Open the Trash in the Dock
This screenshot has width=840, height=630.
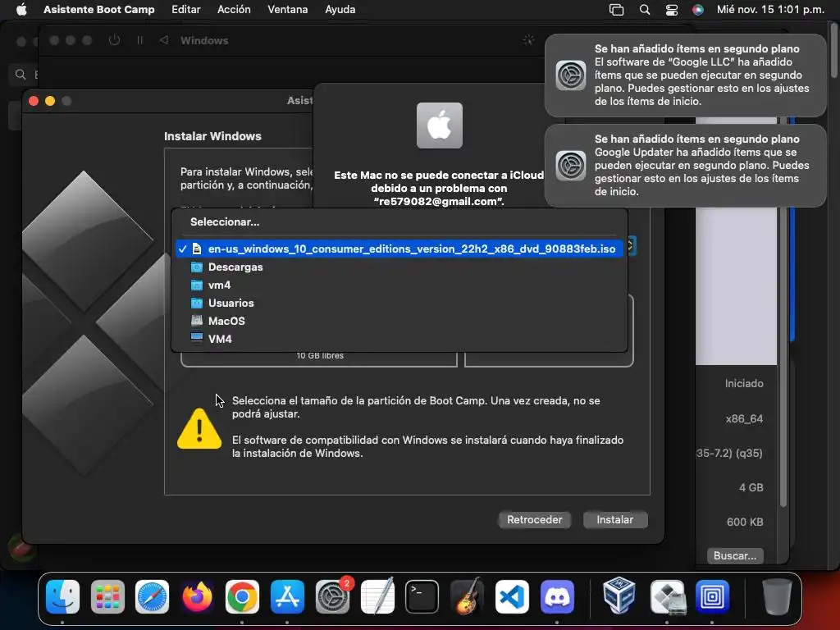[777, 596]
